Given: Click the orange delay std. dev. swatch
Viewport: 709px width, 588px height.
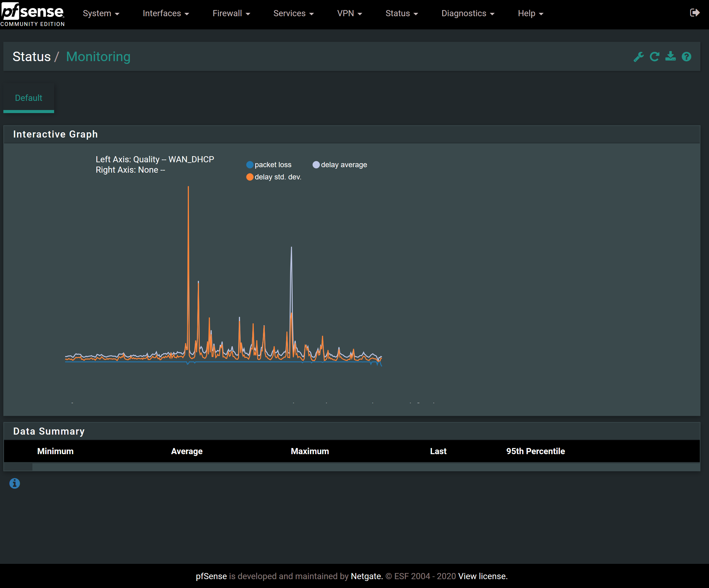Looking at the screenshot, I should (250, 177).
